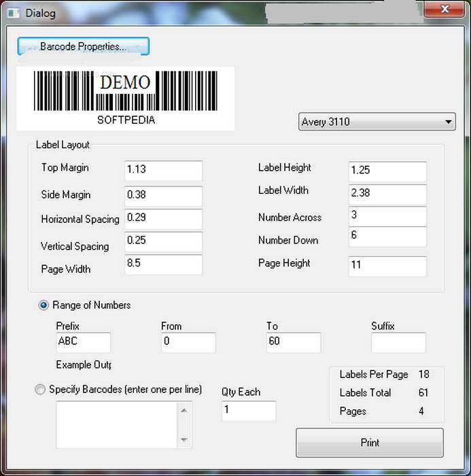Click the SOFTPEDIA barcode caption text
The width and height of the screenshot is (471, 476).
pyautogui.click(x=126, y=120)
